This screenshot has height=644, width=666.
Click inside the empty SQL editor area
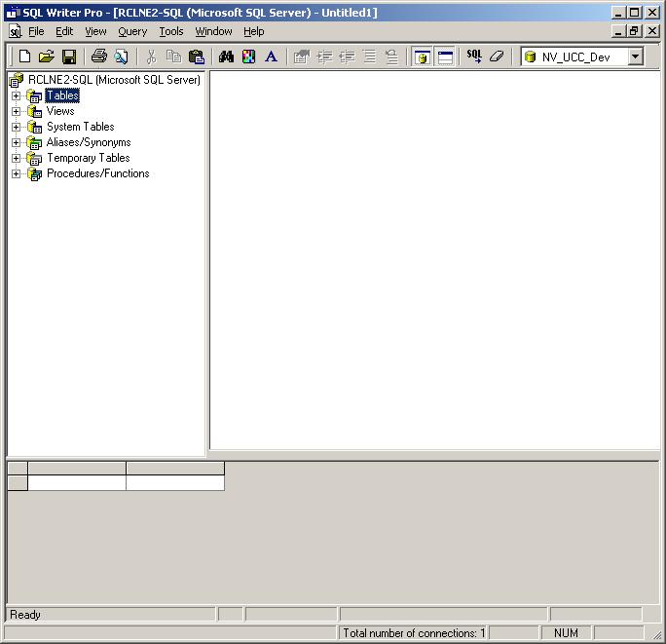tap(434, 259)
